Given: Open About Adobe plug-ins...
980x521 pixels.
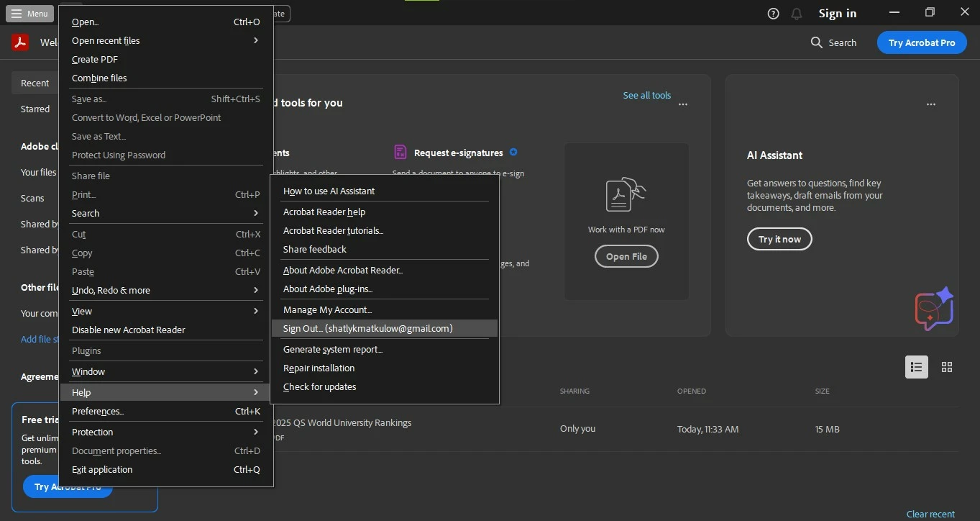Looking at the screenshot, I should pyautogui.click(x=385, y=289).
